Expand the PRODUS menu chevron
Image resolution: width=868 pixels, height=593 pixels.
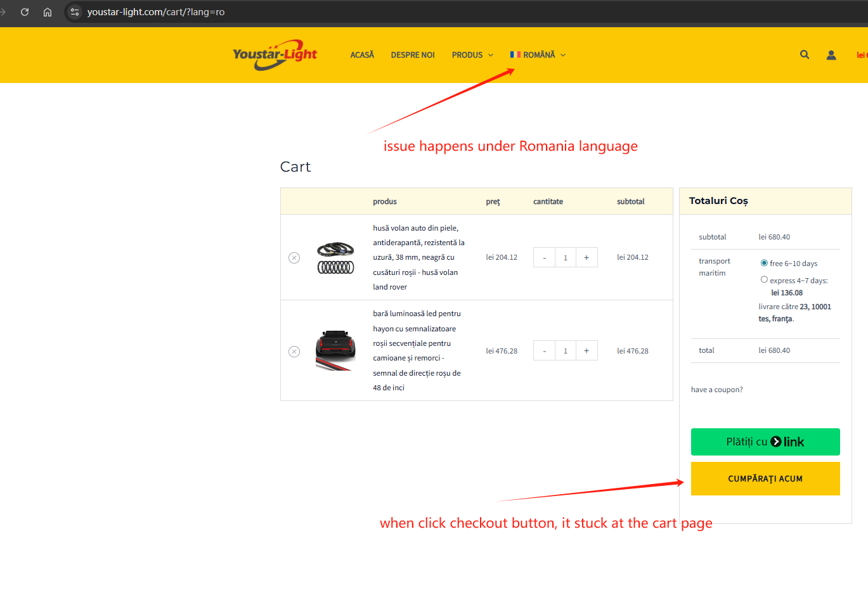tap(491, 55)
